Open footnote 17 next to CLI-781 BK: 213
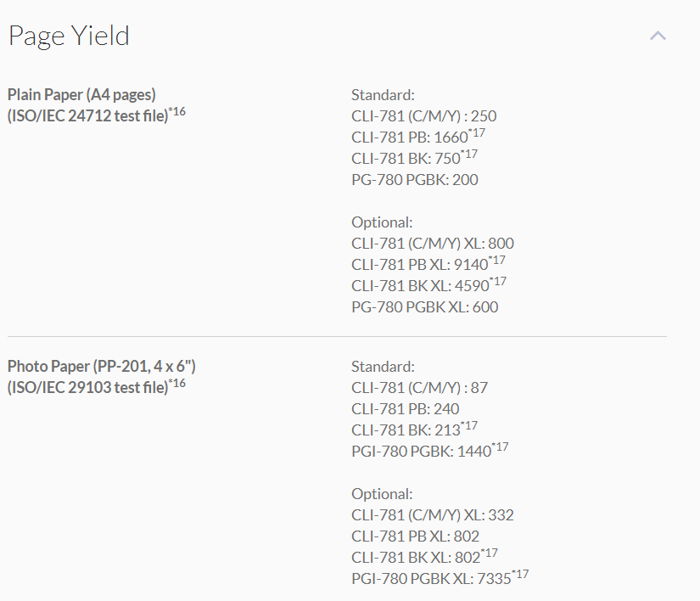 pos(469,425)
